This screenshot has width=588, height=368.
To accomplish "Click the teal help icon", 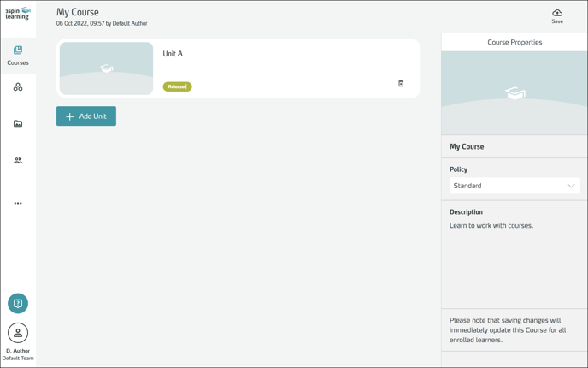I will [18, 303].
